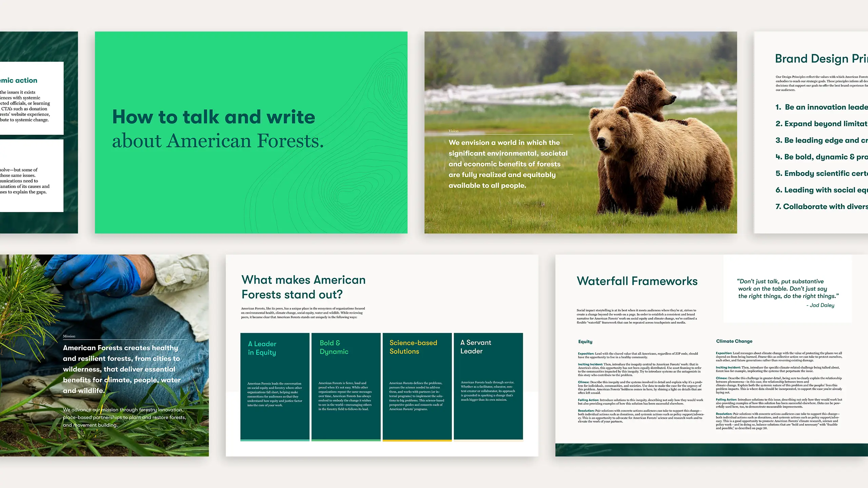Click the 'emic action' heading on the cut-off slide
Image resolution: width=868 pixels, height=488 pixels.
tap(19, 80)
